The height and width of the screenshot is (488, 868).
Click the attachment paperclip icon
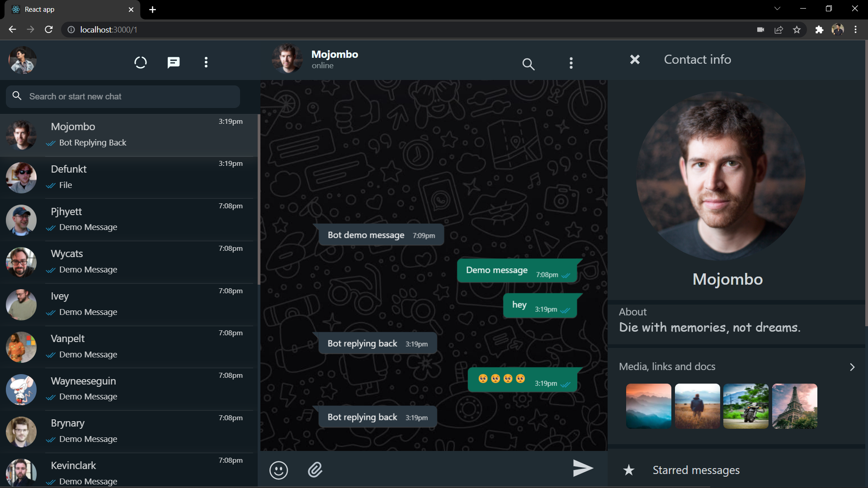(315, 470)
